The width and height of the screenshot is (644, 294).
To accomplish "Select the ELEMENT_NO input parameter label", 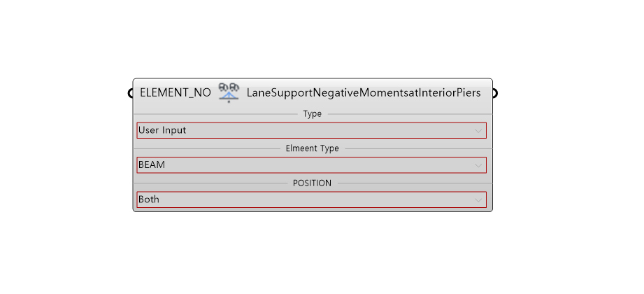I will coord(176,93).
